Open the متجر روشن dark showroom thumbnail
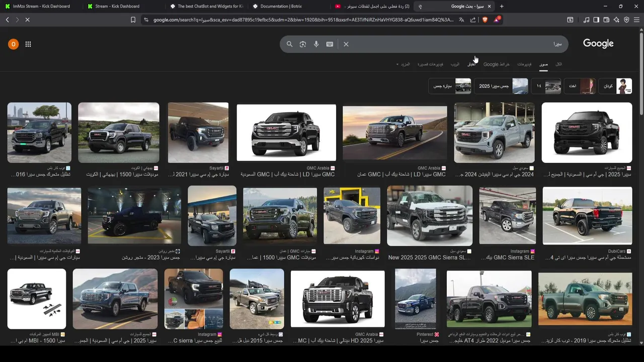The image size is (644, 362). (x=134, y=216)
